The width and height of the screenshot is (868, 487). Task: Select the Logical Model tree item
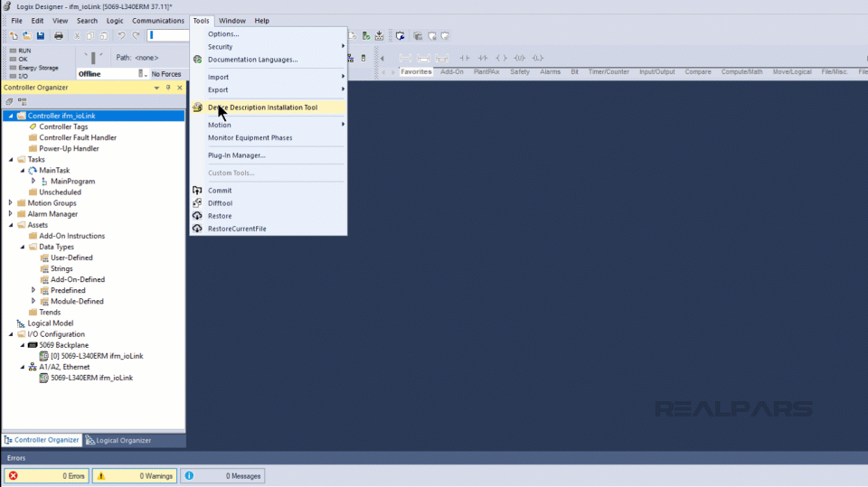(x=51, y=323)
